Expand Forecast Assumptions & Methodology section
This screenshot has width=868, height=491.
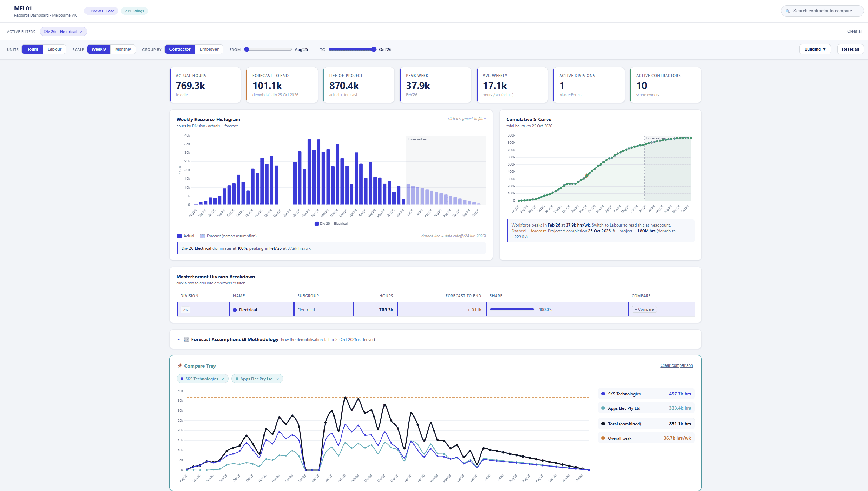[178, 339]
